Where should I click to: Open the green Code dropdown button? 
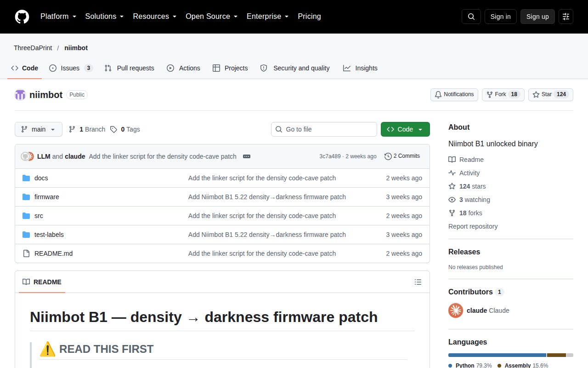405,129
